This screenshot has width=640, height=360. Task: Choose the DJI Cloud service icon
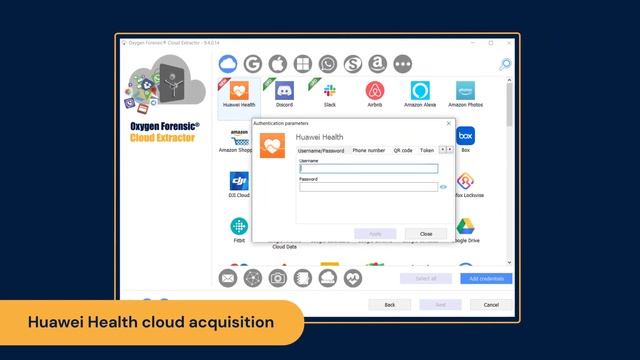coord(239,181)
